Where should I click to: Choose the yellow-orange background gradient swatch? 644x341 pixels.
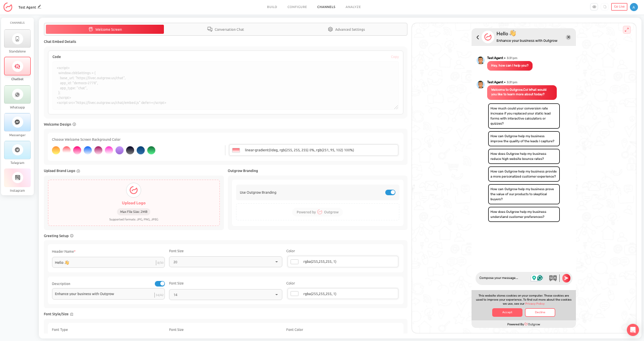[56, 150]
